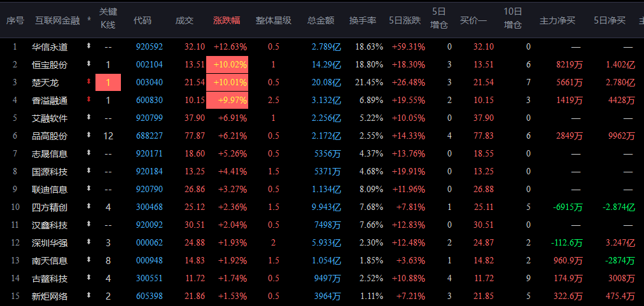Screen dimensions: 644x306
Task: Click the 8219万 net buy value
Action: pyautogui.click(x=570, y=65)
